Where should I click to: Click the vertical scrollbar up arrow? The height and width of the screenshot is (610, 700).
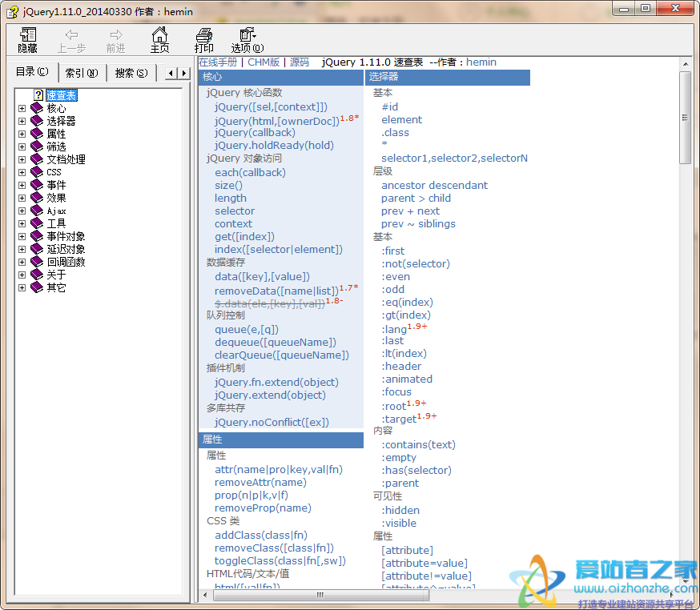(685, 64)
